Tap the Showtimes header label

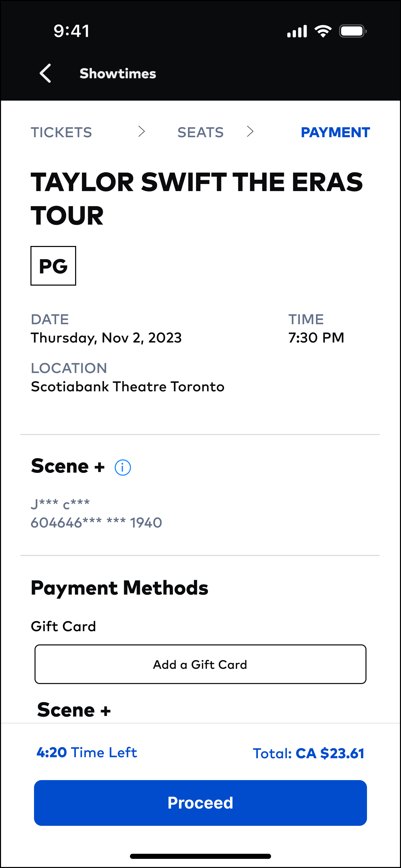[x=118, y=73]
